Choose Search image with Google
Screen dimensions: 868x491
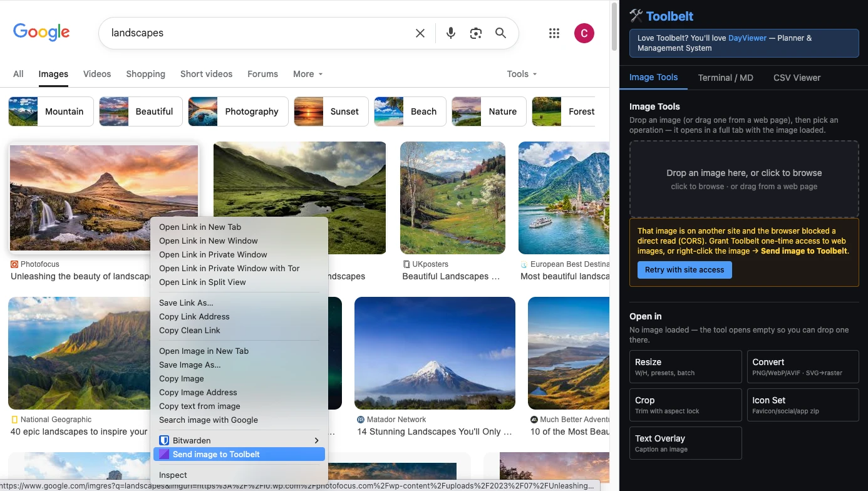(x=239, y=420)
